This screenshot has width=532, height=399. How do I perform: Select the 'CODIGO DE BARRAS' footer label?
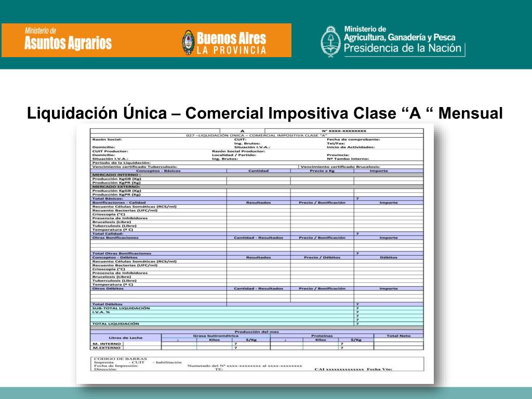(x=121, y=358)
